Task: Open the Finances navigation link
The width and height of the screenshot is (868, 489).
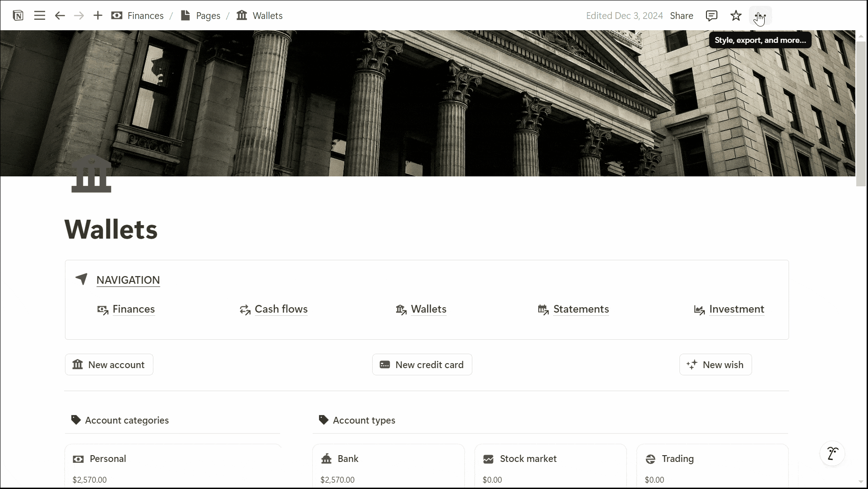Action: (x=126, y=309)
